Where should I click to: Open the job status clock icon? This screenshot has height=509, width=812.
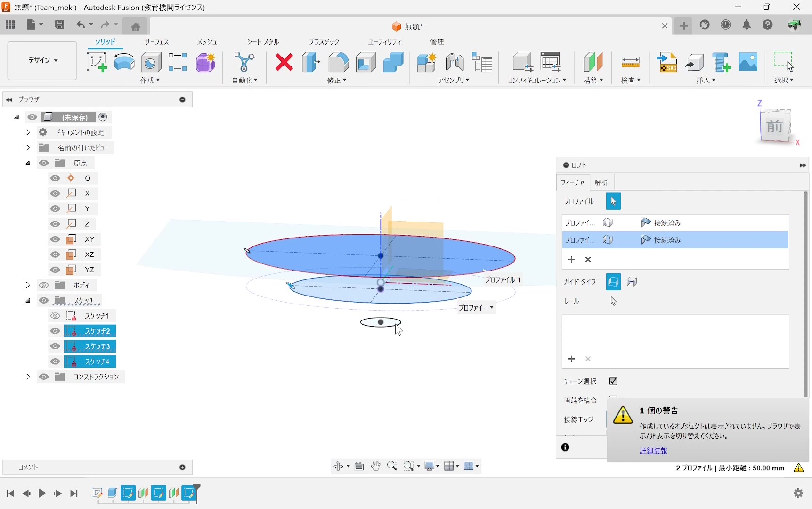(726, 25)
